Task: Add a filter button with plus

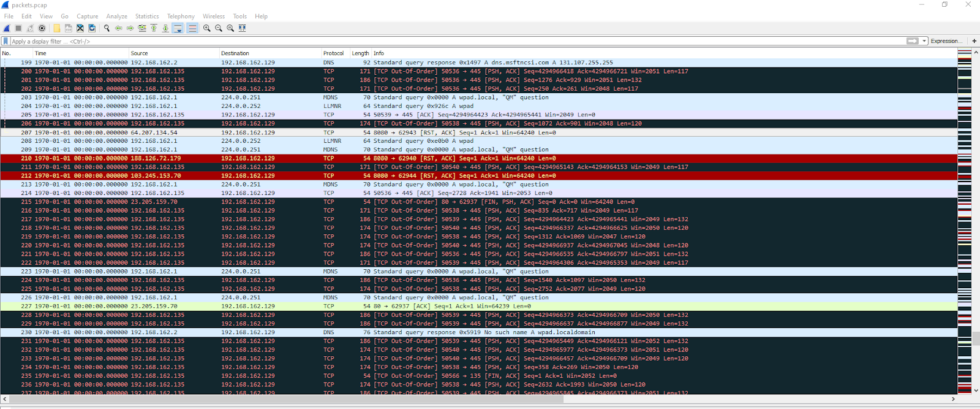Action: pos(974,41)
